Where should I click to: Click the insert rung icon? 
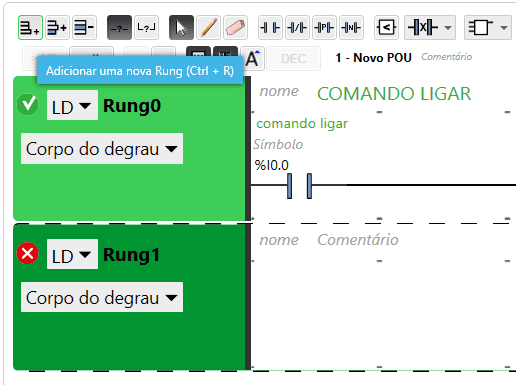pos(57,27)
